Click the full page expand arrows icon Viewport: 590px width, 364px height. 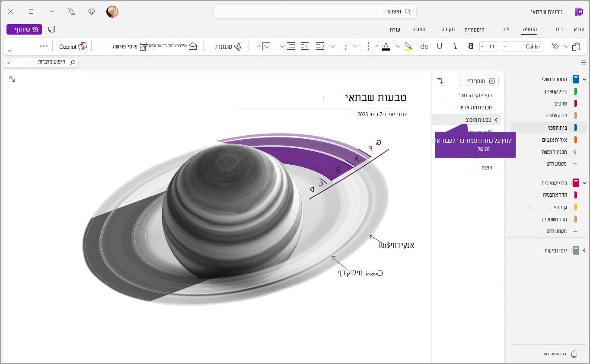pyautogui.click(x=12, y=79)
